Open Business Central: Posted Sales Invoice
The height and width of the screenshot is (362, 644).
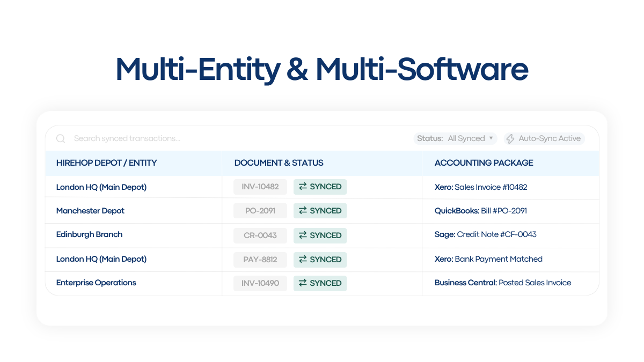503,283
